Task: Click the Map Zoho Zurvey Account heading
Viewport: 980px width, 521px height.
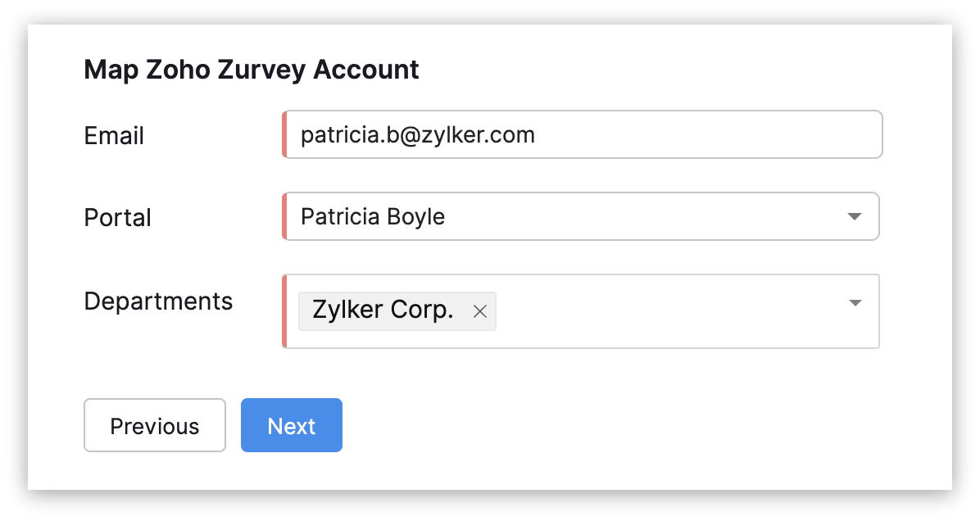Action: pos(252,70)
